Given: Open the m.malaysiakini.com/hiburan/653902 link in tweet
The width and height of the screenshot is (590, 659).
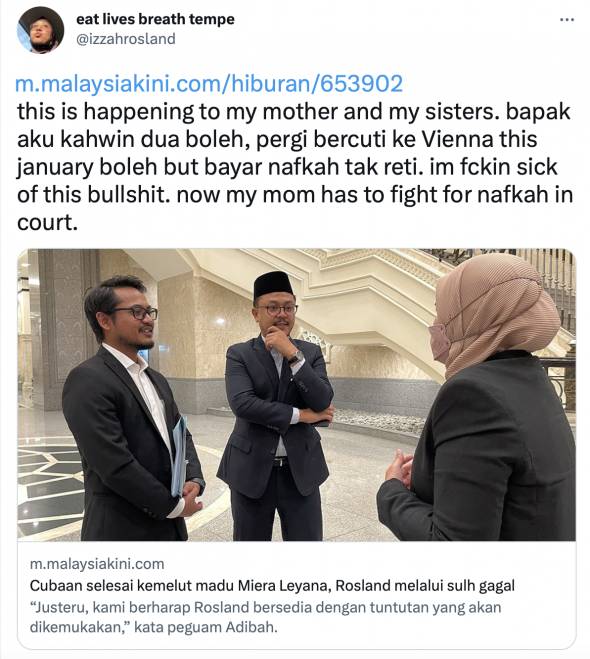Looking at the screenshot, I should pyautogui.click(x=209, y=83).
